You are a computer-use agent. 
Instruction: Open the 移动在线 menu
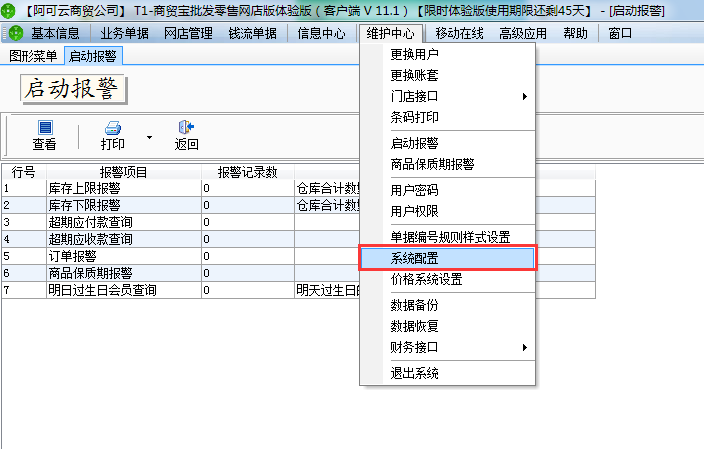459,33
